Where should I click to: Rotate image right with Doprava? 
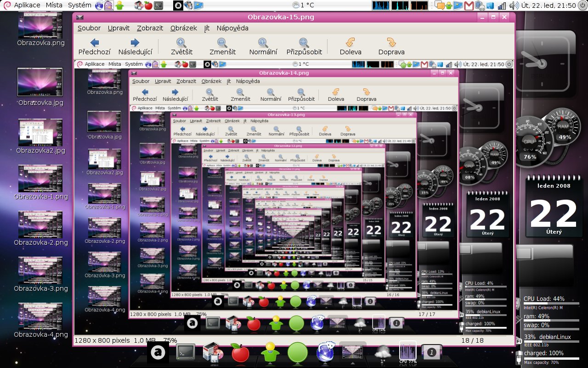391,46
